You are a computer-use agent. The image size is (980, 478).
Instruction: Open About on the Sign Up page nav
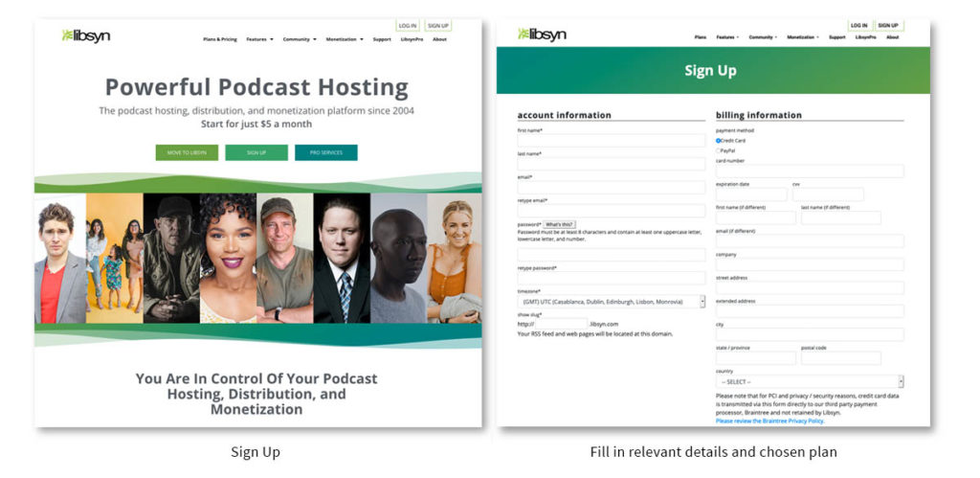(x=893, y=37)
